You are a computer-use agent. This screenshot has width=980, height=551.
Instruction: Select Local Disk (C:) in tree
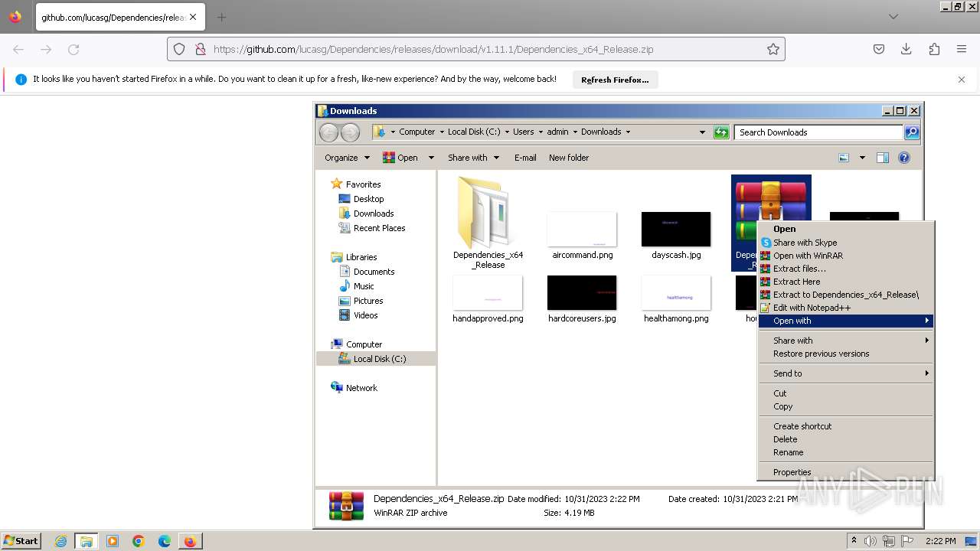380,359
